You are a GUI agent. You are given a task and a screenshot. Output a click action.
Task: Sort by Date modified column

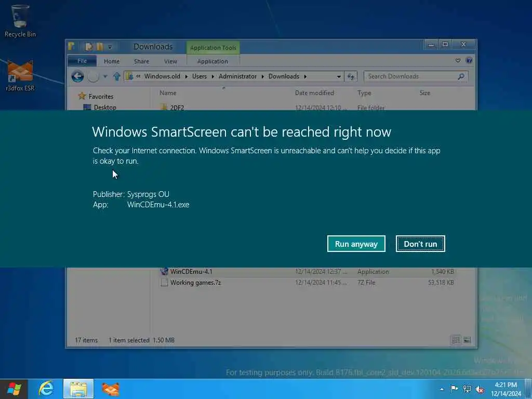coord(314,93)
